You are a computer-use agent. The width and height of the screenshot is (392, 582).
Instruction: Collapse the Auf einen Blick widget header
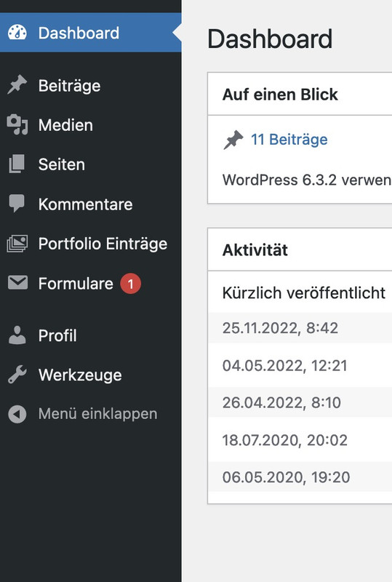pyautogui.click(x=300, y=94)
